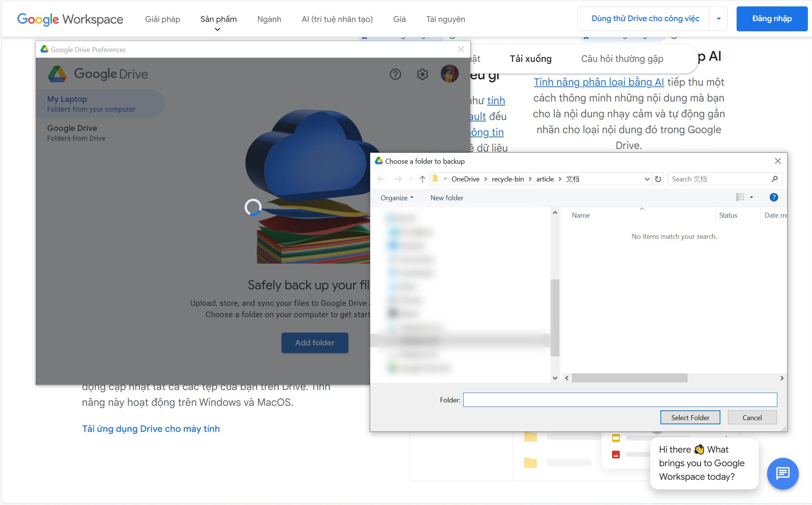
Task: Click 文档 in the path breadcrumb
Action: pos(572,179)
